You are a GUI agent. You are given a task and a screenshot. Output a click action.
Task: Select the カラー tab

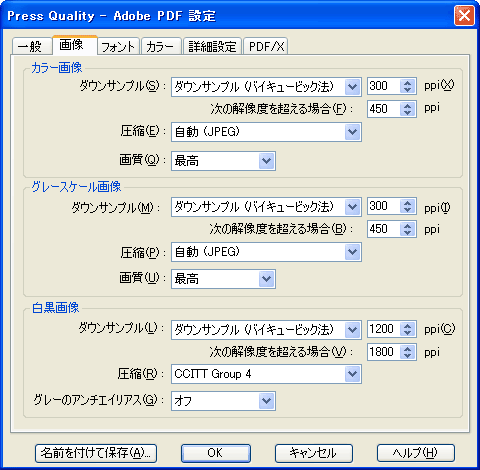coord(161,46)
